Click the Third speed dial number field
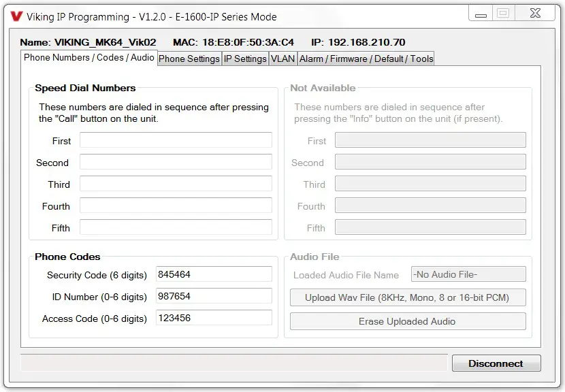The height and width of the screenshot is (392, 565). [x=176, y=183]
